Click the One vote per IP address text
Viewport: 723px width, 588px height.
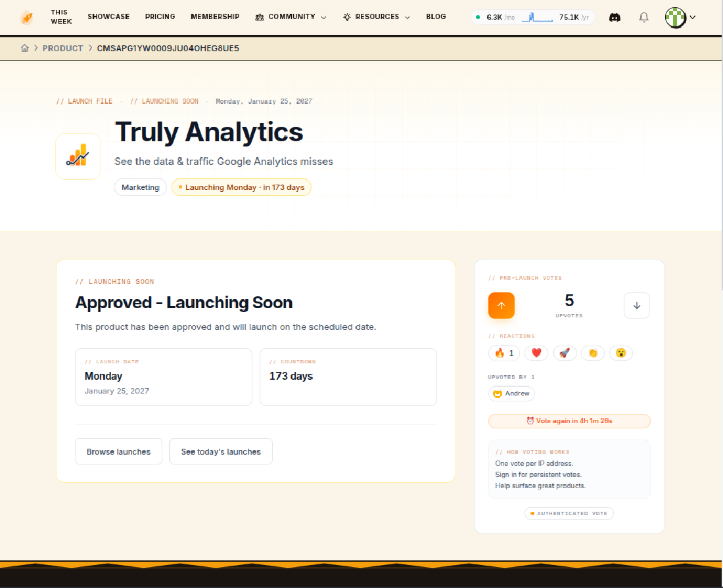tap(534, 464)
